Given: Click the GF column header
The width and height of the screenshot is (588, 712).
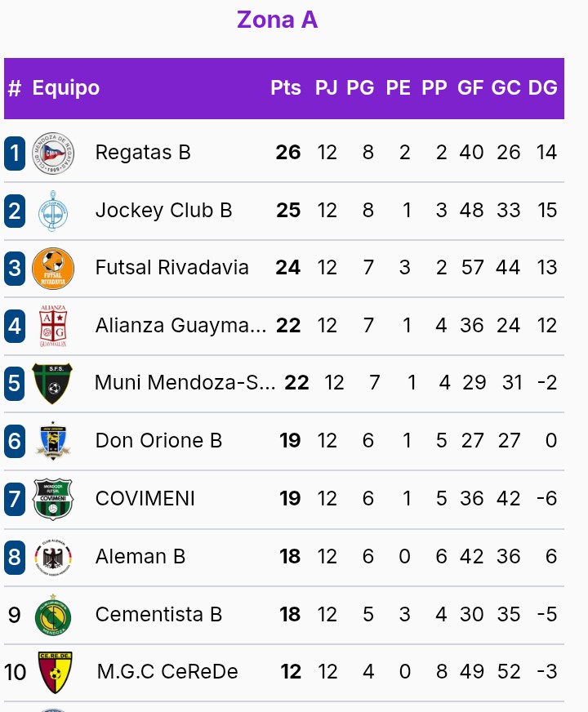Looking at the screenshot, I should 470,88.
